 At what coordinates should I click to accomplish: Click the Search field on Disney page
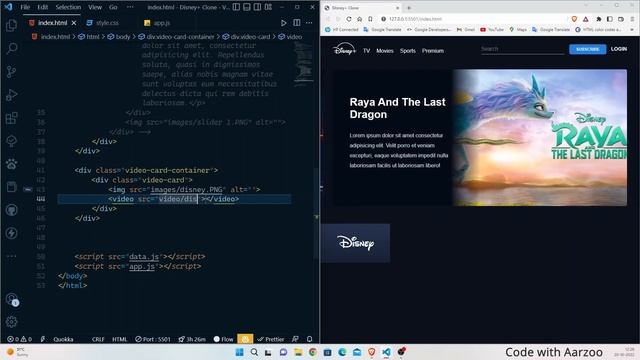(522, 49)
